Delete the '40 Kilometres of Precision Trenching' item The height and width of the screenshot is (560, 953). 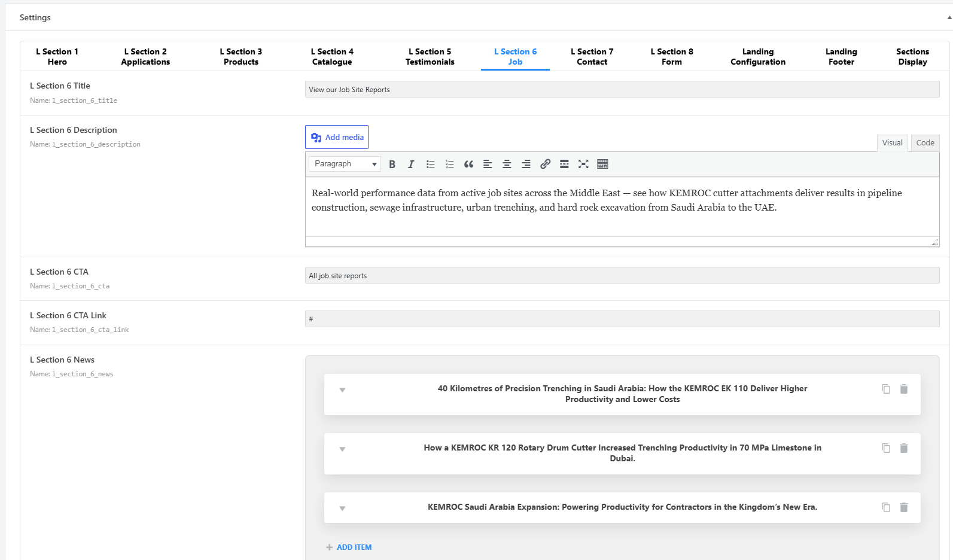pyautogui.click(x=904, y=389)
